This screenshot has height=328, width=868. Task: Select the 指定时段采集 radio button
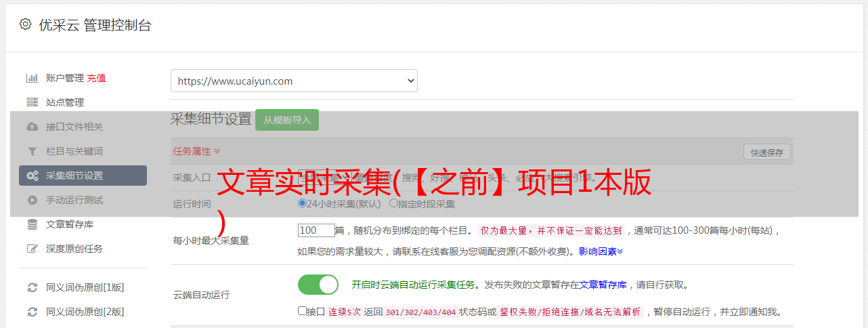(x=393, y=203)
